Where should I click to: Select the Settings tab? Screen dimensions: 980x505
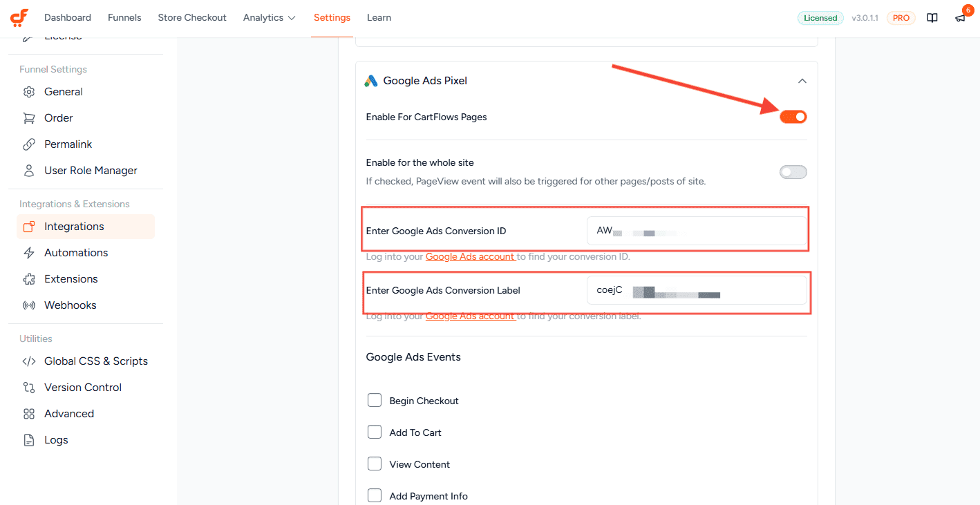coord(332,17)
